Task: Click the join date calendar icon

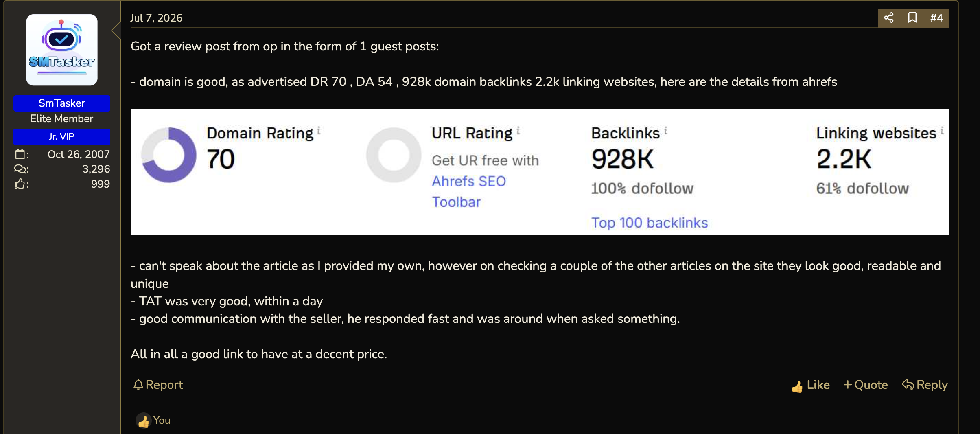Action: [20, 154]
